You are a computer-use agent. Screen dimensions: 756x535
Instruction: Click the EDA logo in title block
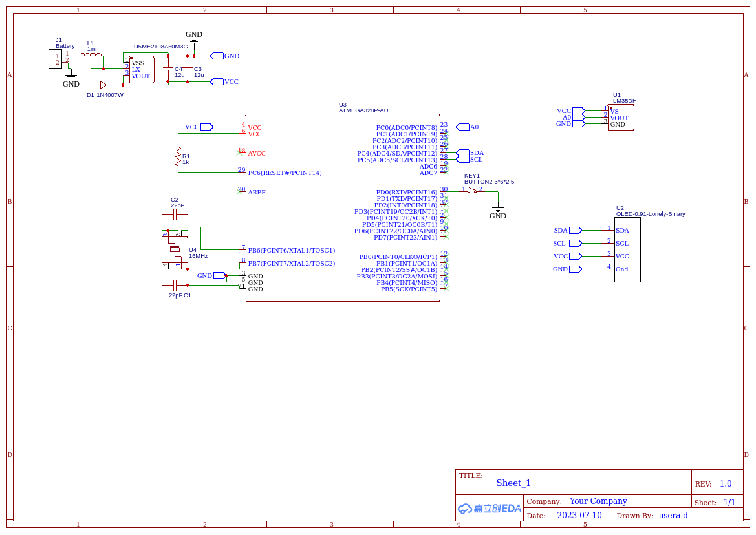point(490,509)
